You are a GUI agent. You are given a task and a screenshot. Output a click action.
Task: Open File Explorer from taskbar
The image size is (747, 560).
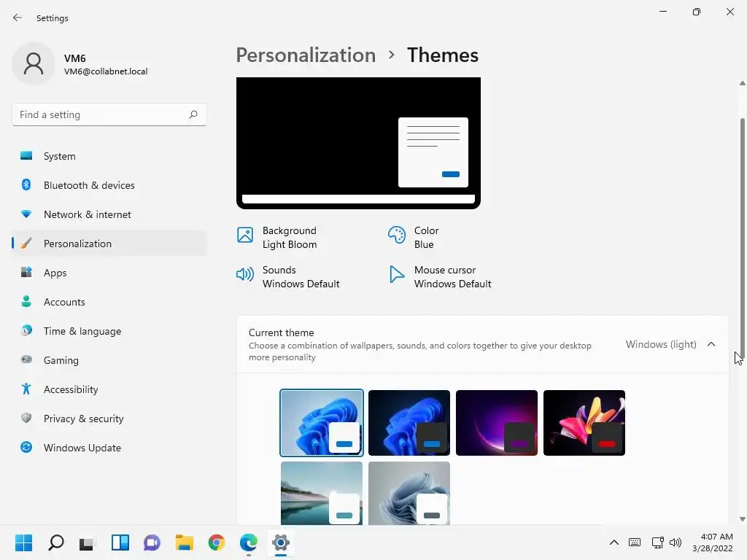(185, 542)
